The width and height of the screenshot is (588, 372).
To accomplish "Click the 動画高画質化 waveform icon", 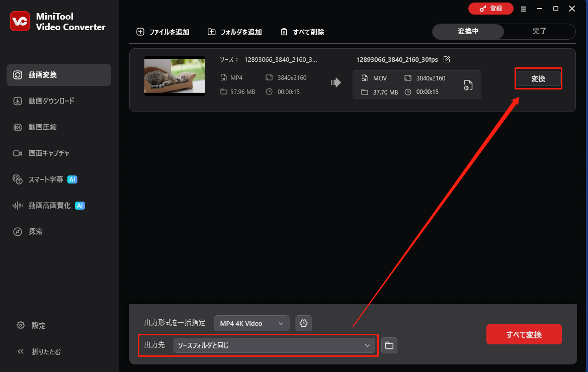I will [x=18, y=205].
